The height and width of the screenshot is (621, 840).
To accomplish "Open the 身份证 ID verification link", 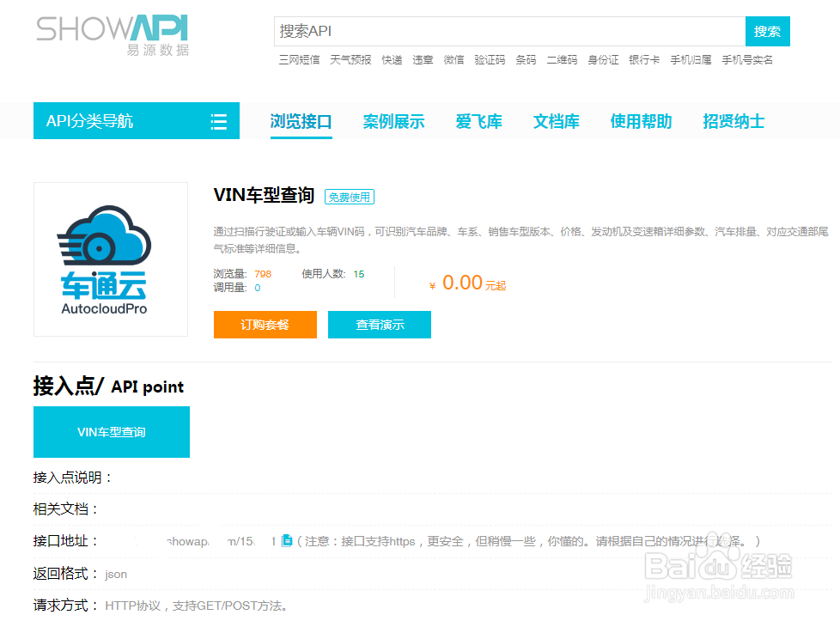I will [x=603, y=60].
